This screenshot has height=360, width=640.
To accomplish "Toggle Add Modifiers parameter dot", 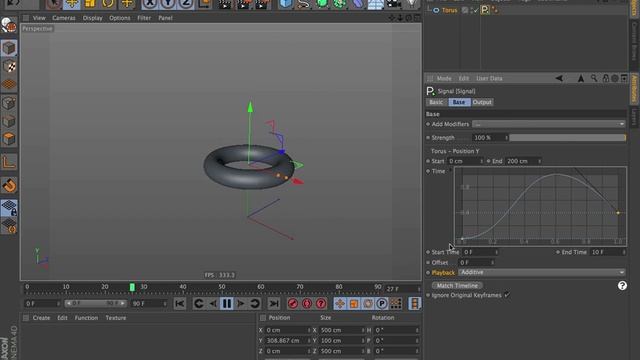I will [428, 124].
